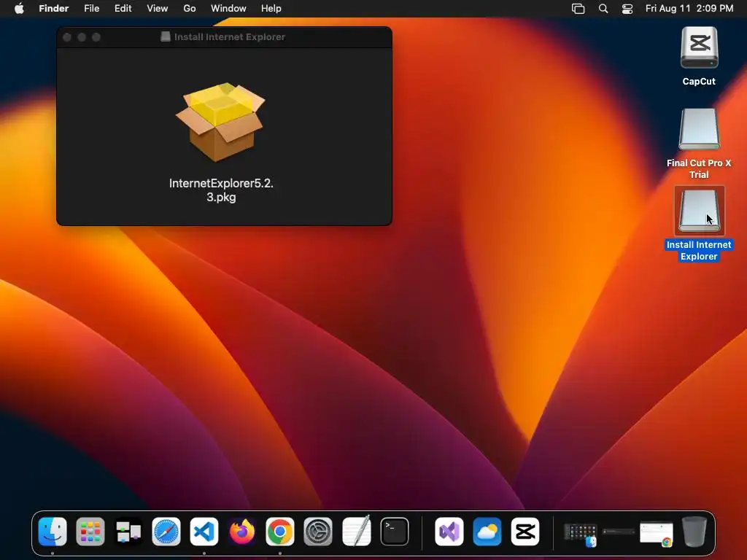Select the Install Internet Explorer desktop volume
The width and height of the screenshot is (747, 560).
click(x=699, y=211)
